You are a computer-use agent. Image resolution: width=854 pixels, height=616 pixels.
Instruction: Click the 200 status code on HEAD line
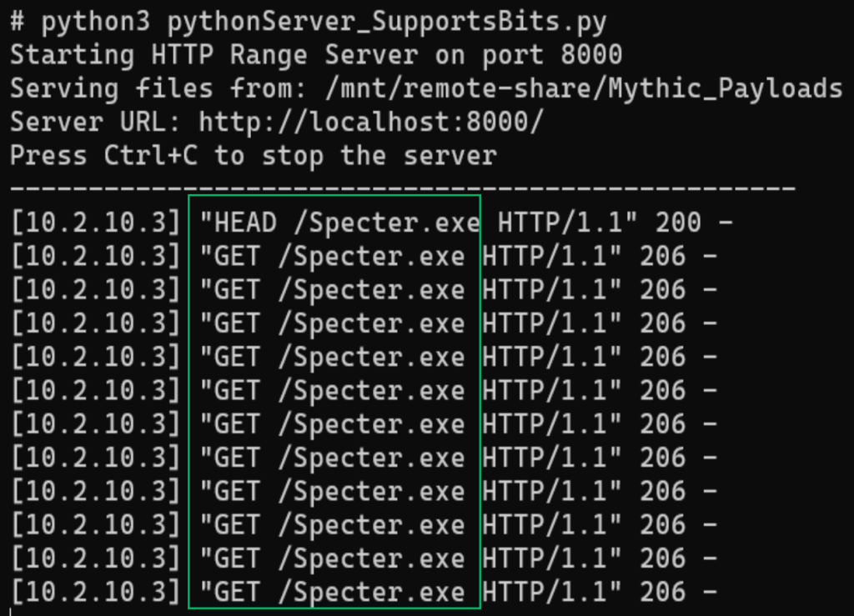click(x=678, y=223)
